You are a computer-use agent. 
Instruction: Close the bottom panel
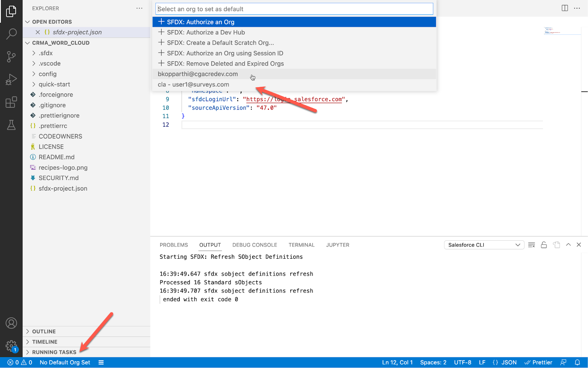point(579,245)
